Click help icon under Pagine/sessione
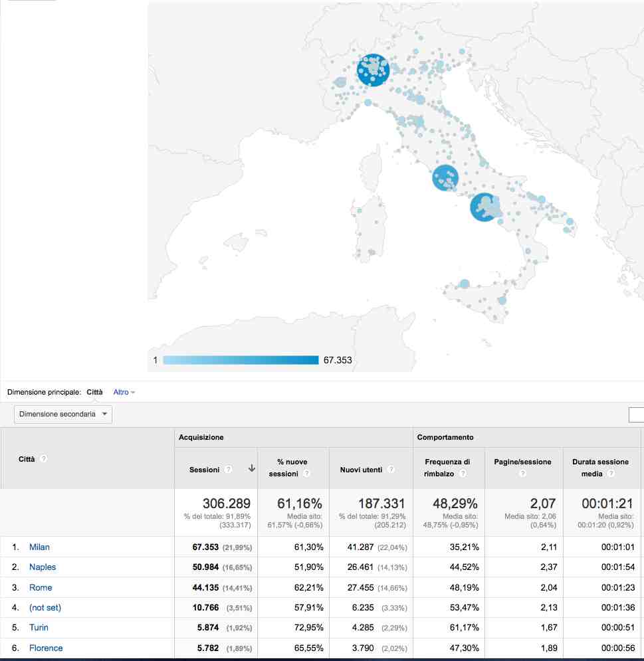Image resolution: width=644 pixels, height=661 pixels. coord(522,474)
